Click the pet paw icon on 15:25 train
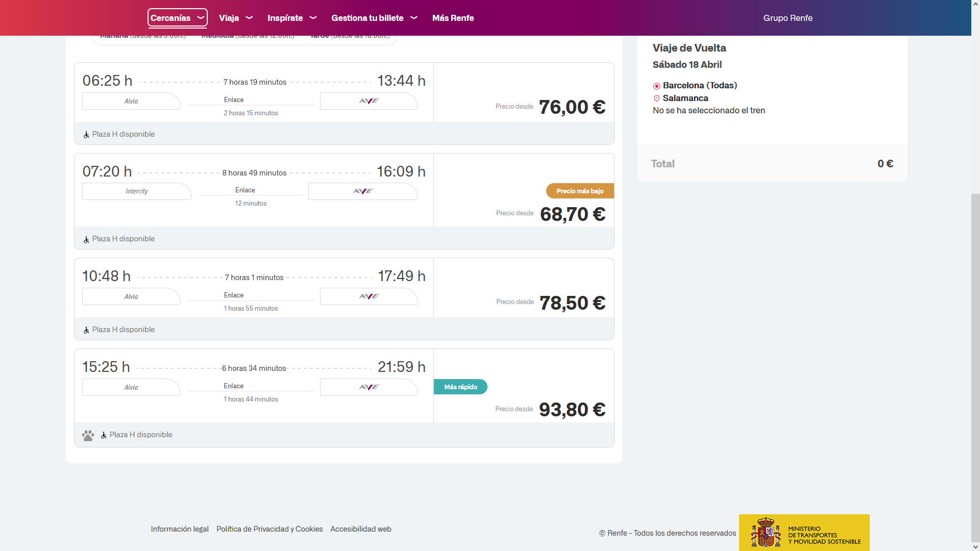The width and height of the screenshot is (980, 551). click(x=88, y=435)
